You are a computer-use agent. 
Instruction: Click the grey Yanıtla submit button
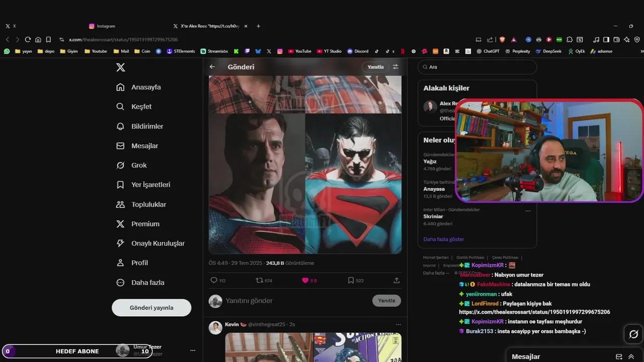(x=386, y=301)
